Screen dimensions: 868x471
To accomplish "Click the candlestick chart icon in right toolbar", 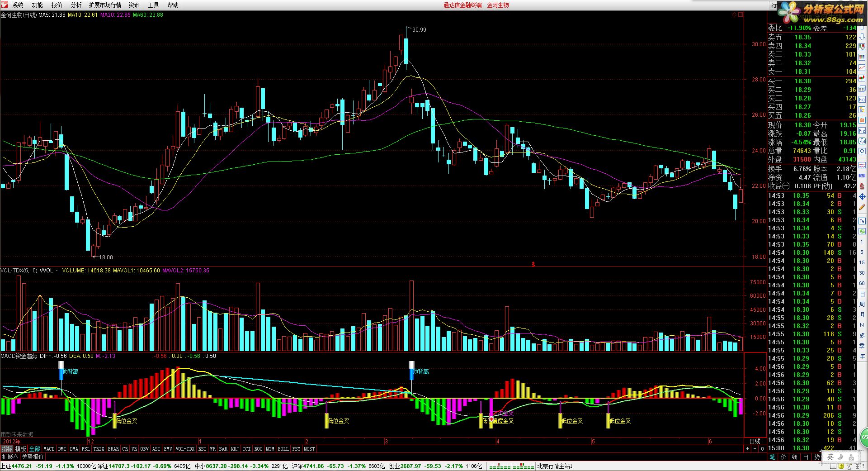I will (x=862, y=78).
